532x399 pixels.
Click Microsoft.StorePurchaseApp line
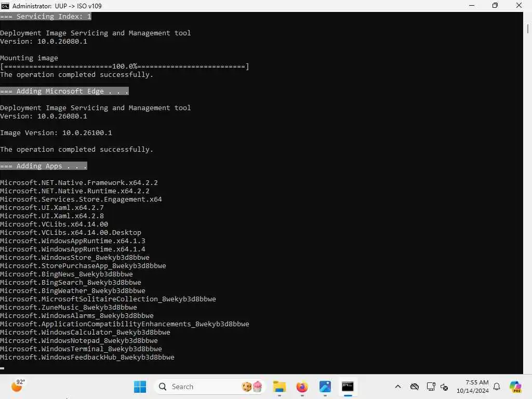[83, 265]
